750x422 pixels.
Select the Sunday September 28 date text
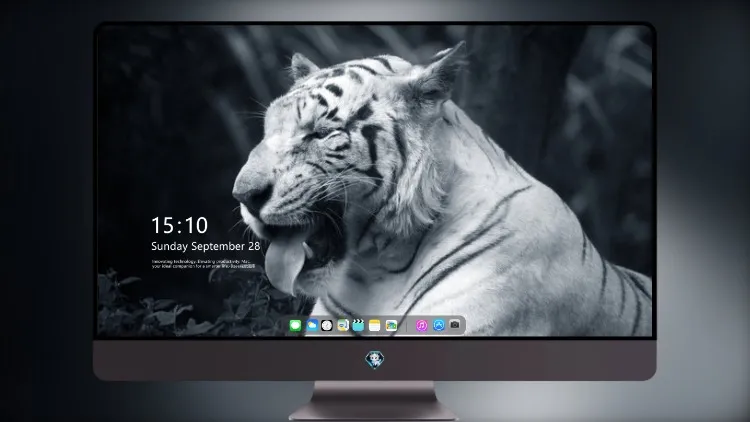click(206, 246)
